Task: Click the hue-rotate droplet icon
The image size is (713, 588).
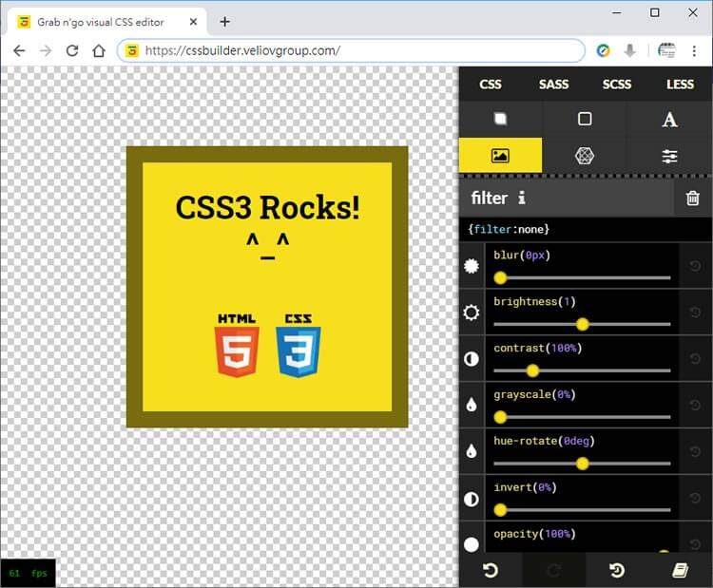Action: click(472, 451)
